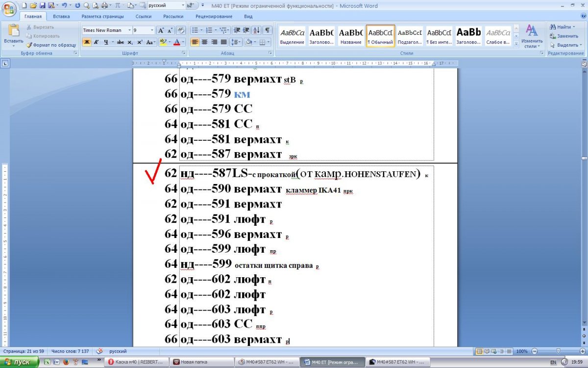Open the Разметка страницы tab
Screen dimensions: 588x368
pyautogui.click(x=102, y=16)
